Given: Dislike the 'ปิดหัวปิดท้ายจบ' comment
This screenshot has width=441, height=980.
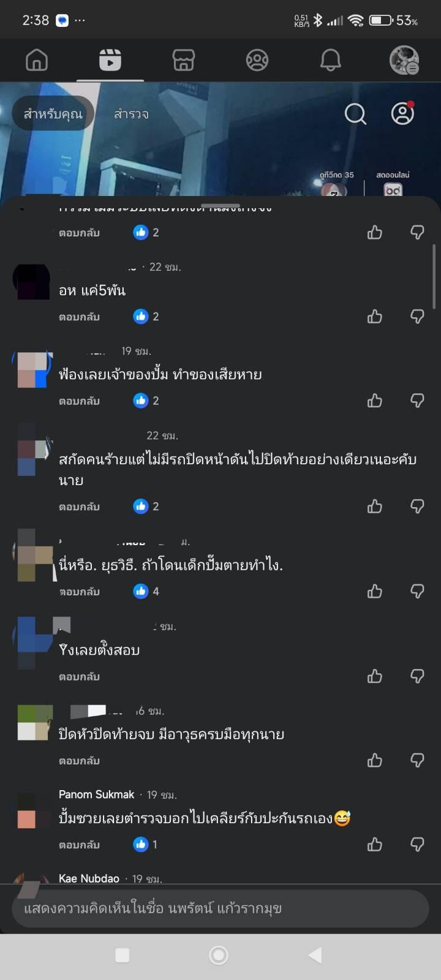Looking at the screenshot, I should pyautogui.click(x=417, y=761).
